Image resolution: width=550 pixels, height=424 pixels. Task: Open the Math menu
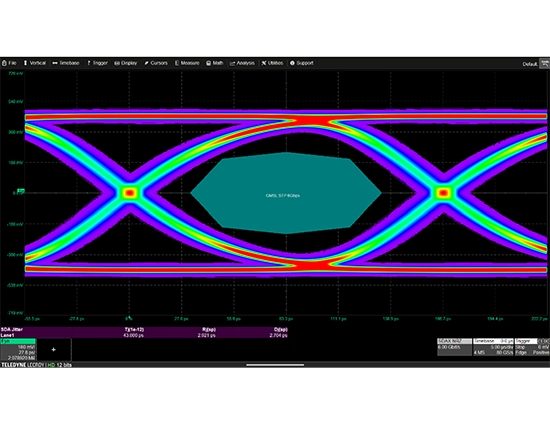[214, 63]
